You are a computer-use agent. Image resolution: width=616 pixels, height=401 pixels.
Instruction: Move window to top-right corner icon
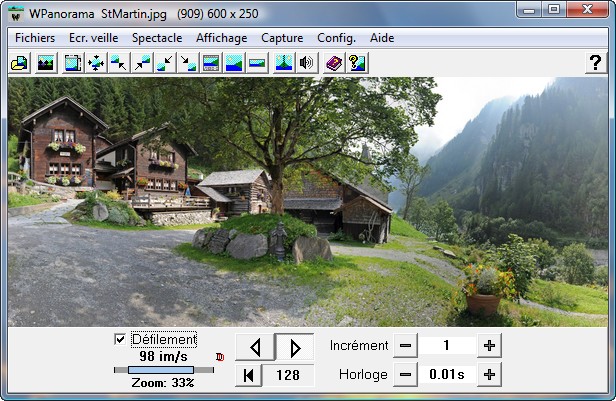pyautogui.click(x=142, y=63)
